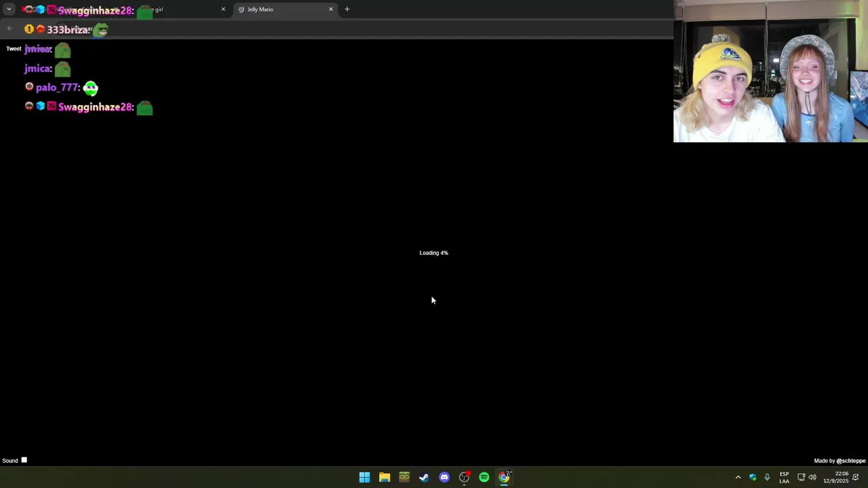Viewport: 868px width, 488px height.
Task: Open OBS Studio from the taskbar
Action: pos(464,477)
